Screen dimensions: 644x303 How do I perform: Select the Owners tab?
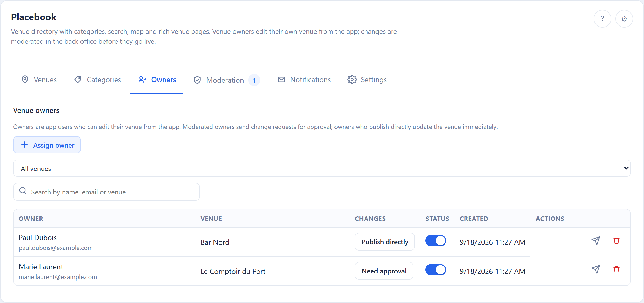pyautogui.click(x=157, y=80)
